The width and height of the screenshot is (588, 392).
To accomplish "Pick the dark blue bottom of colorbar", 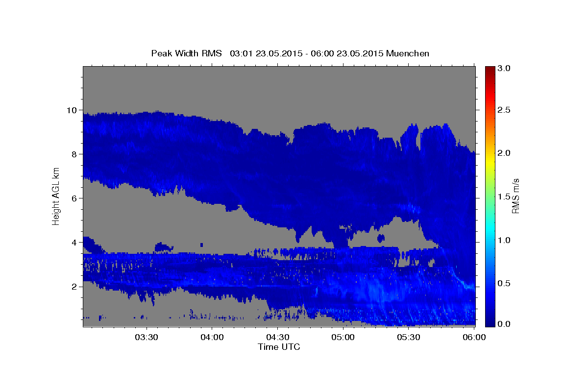I will (x=490, y=322).
